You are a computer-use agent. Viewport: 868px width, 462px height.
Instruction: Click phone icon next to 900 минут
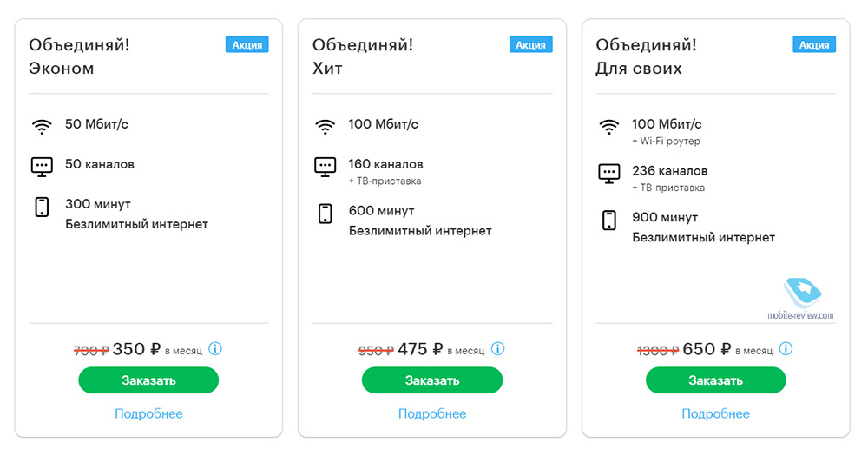[x=608, y=221]
